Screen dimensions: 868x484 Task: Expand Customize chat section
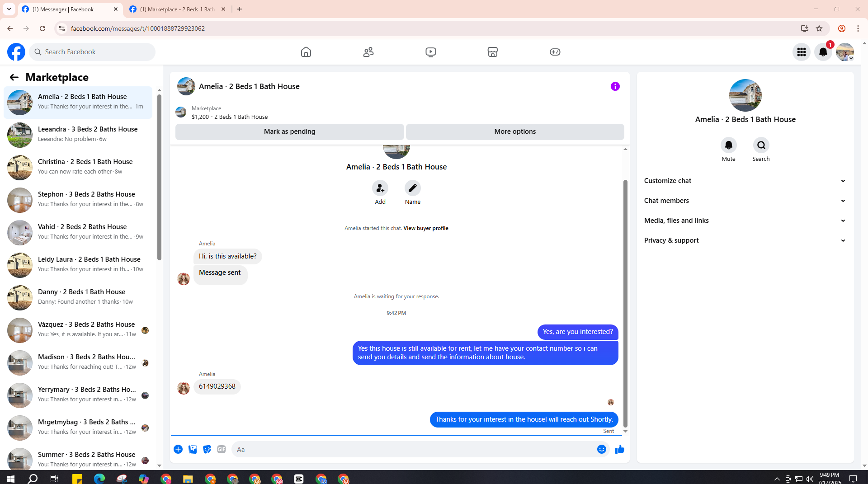(x=745, y=181)
